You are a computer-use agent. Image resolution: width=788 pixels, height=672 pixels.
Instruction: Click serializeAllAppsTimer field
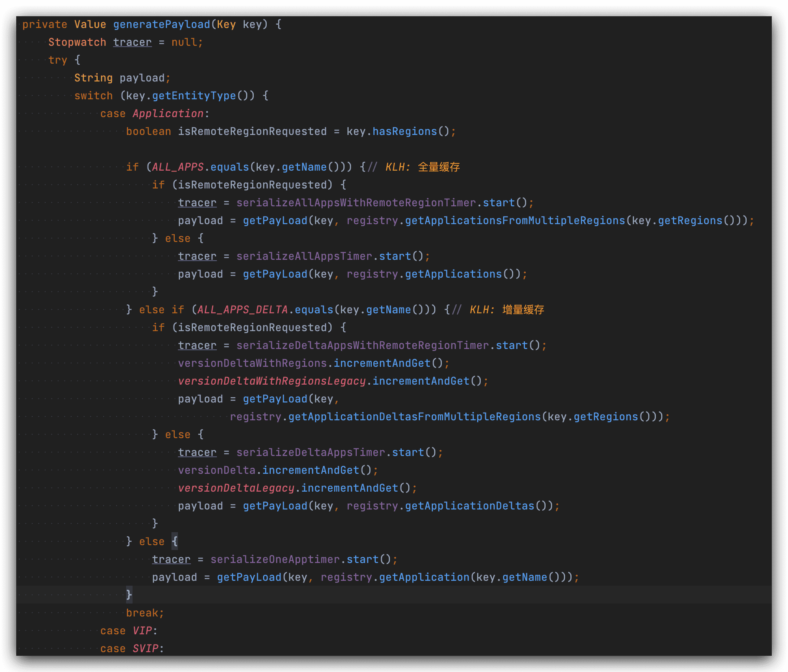pyautogui.click(x=304, y=257)
